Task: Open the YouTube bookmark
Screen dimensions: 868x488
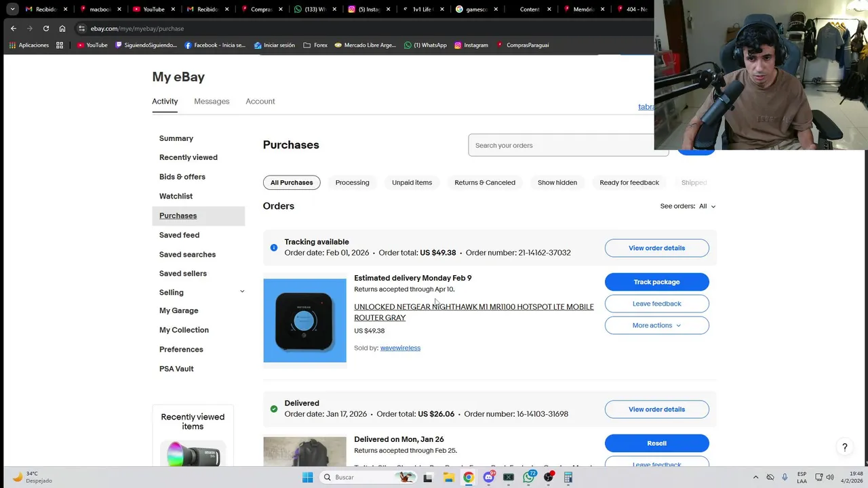Action: point(92,45)
